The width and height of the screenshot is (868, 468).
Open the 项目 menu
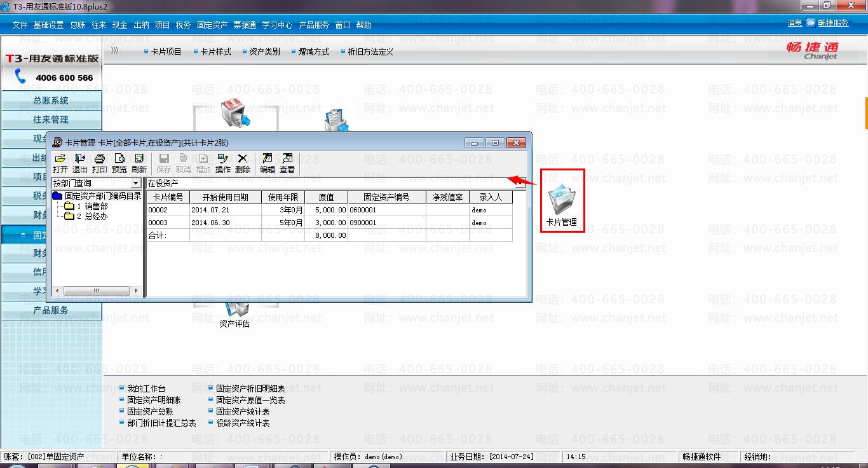click(x=162, y=25)
